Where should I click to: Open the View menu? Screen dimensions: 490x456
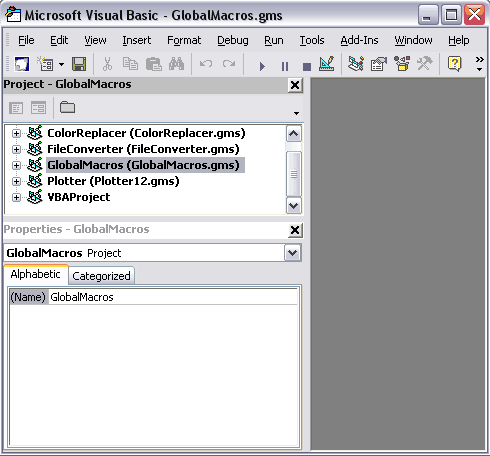tap(95, 40)
